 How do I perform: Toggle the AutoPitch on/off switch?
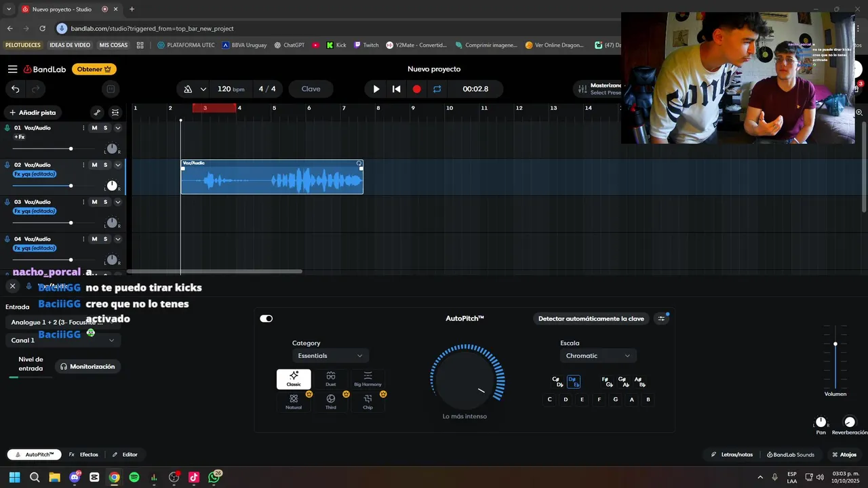tap(267, 319)
